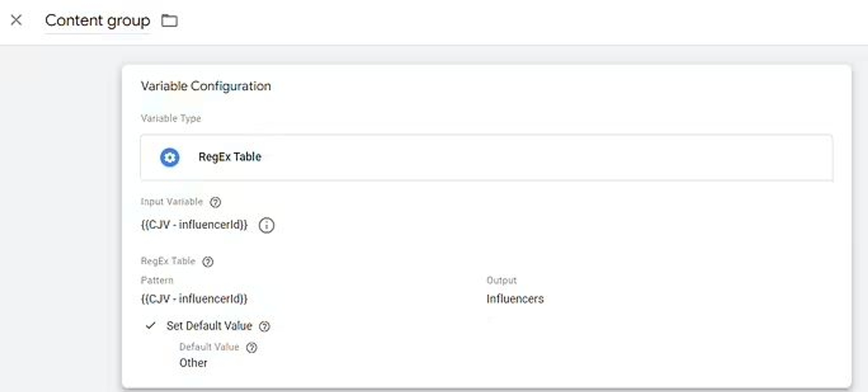Click the Influencers output cell
Viewport: 868px width, 392px height.
click(x=515, y=299)
